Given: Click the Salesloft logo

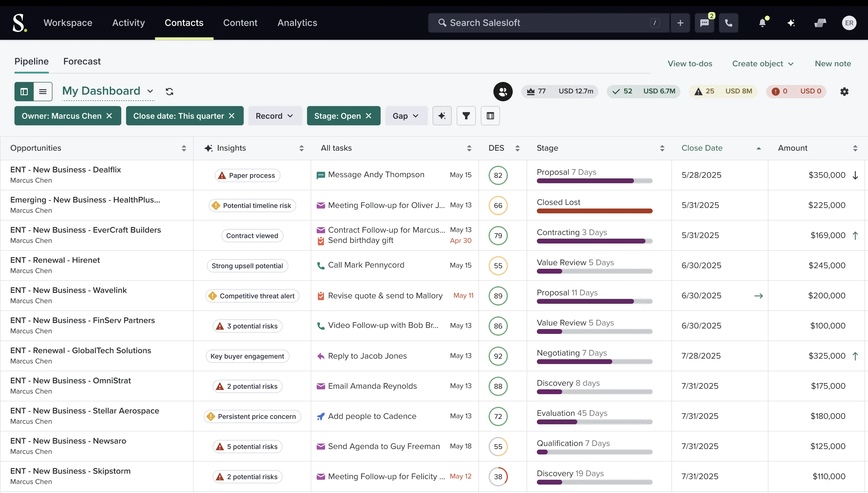Looking at the screenshot, I should pyautogui.click(x=20, y=23).
